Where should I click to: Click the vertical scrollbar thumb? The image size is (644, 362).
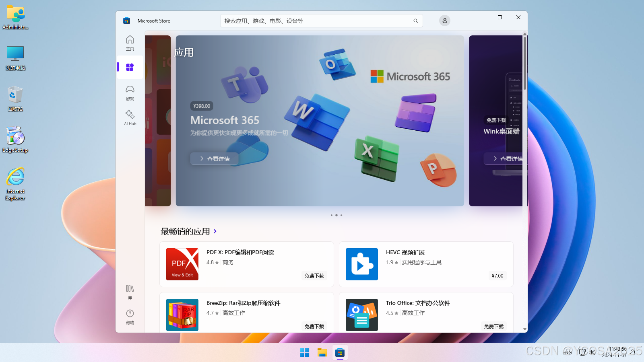point(525,64)
